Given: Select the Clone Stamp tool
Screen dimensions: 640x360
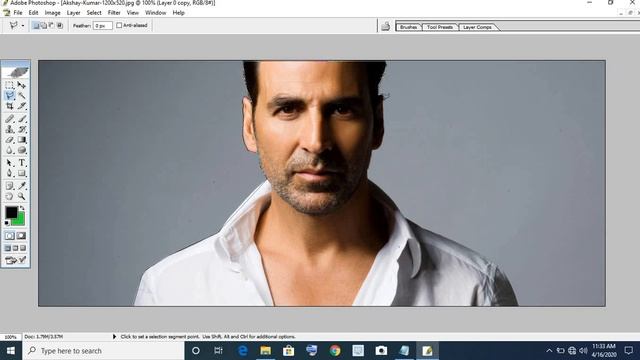Looking at the screenshot, I should (x=10, y=129).
